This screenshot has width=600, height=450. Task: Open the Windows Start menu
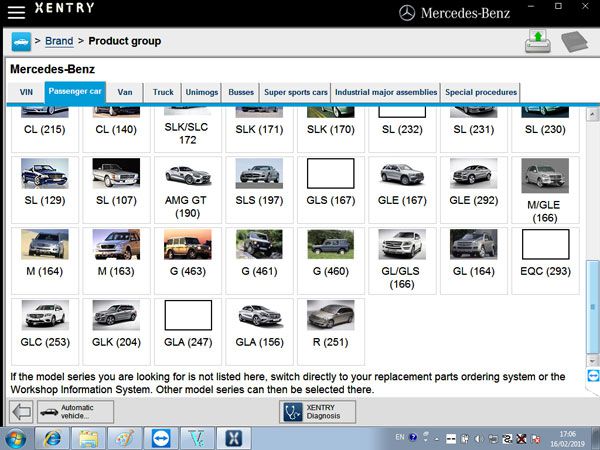[x=15, y=439]
